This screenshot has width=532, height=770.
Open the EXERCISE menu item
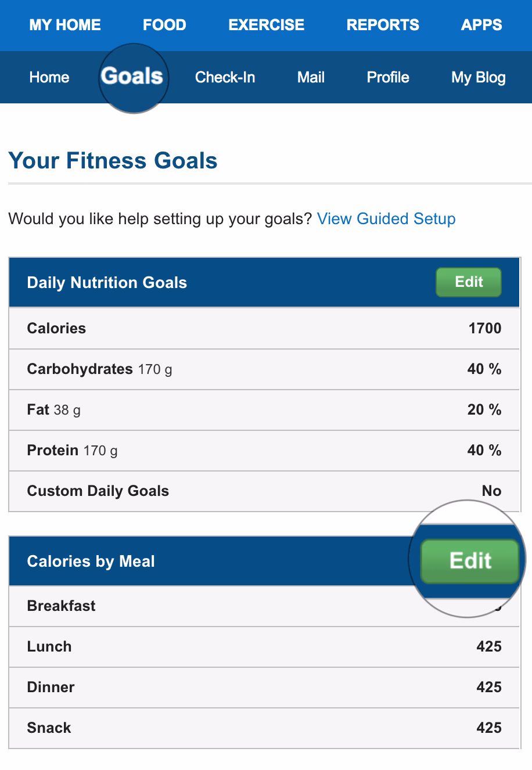coord(267,25)
